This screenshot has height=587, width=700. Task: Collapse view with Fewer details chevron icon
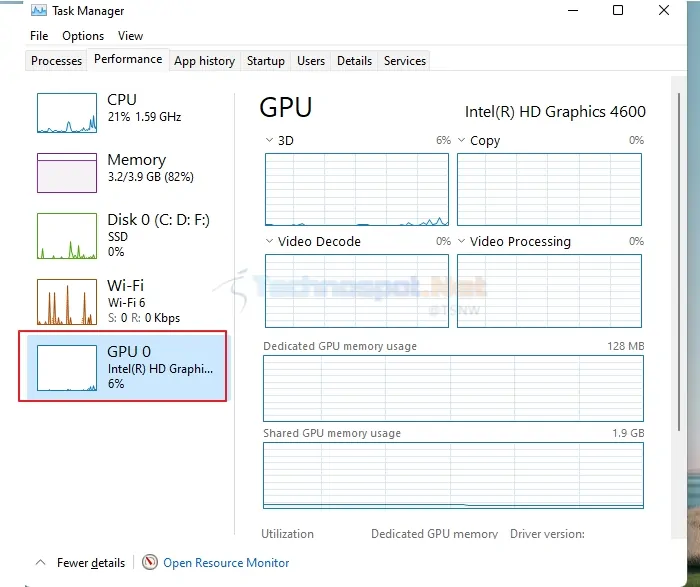click(x=41, y=562)
